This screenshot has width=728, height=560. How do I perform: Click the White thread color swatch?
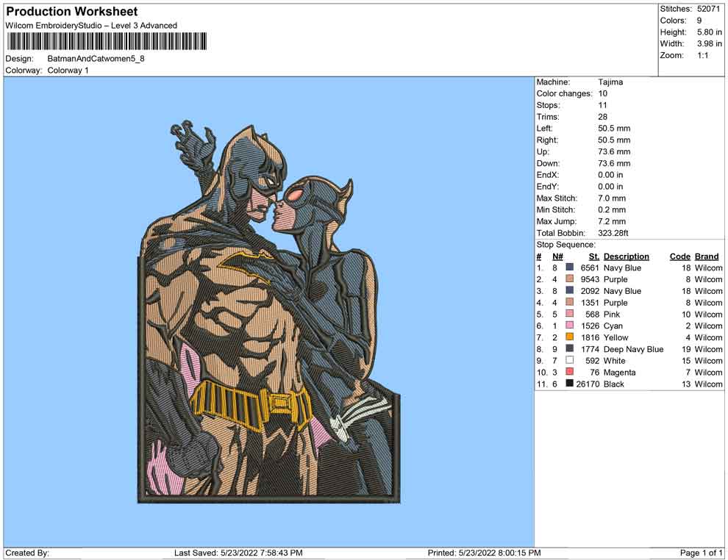pyautogui.click(x=569, y=361)
